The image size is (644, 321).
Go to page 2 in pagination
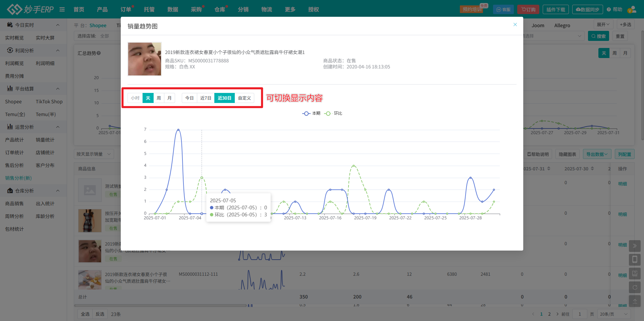[549, 314]
